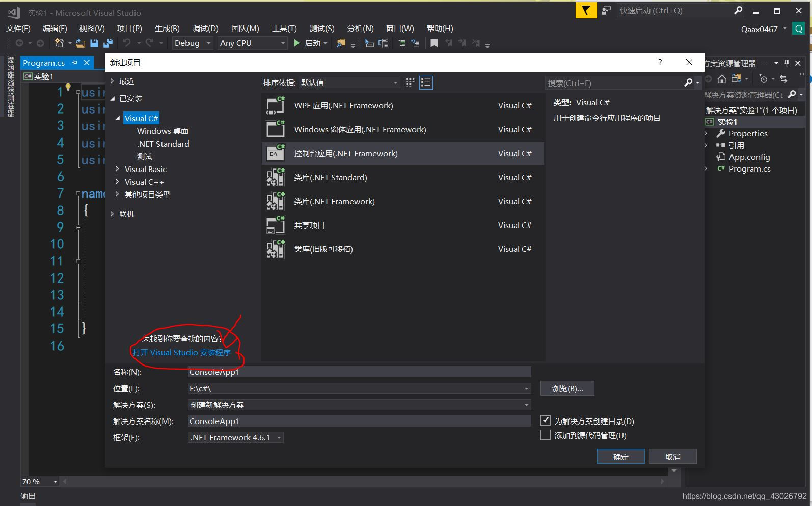Expand the Visual Basic node
Screen dimensions: 812x506
(117, 168)
